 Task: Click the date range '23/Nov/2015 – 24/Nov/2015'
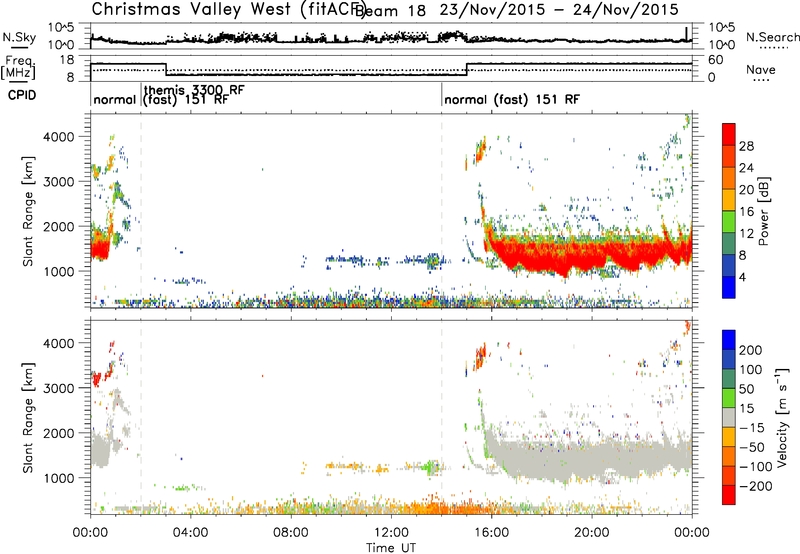[559, 10]
